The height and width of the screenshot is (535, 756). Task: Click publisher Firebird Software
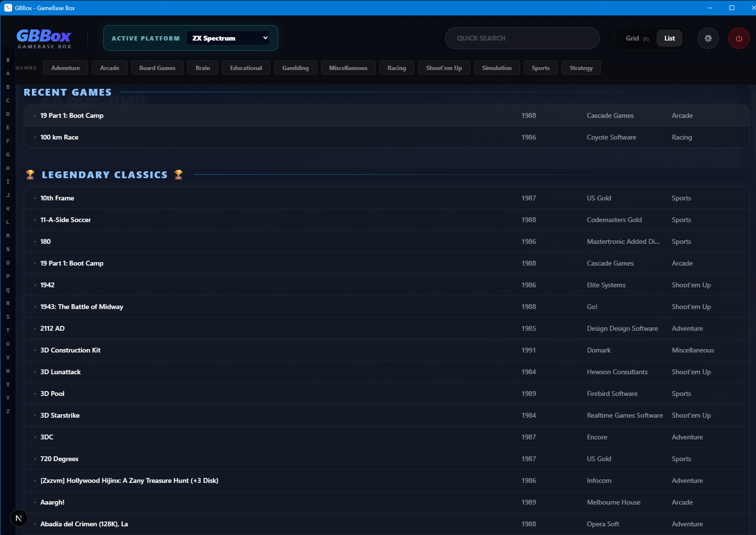point(612,394)
